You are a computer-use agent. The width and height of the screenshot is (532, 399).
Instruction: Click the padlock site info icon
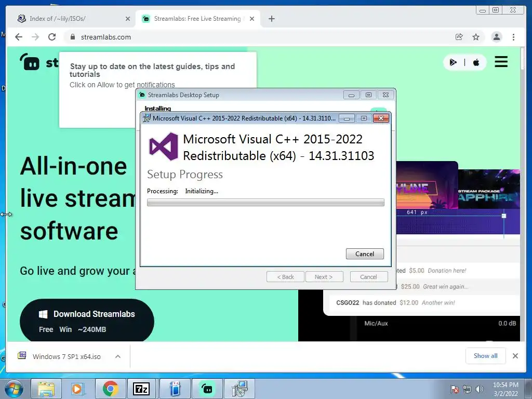click(73, 37)
